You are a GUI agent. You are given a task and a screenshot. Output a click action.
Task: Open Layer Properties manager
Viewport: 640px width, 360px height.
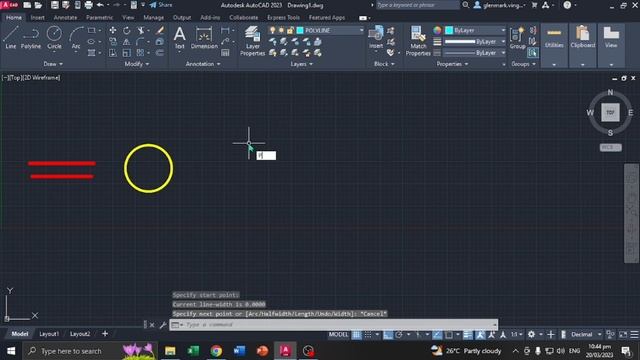click(x=253, y=41)
